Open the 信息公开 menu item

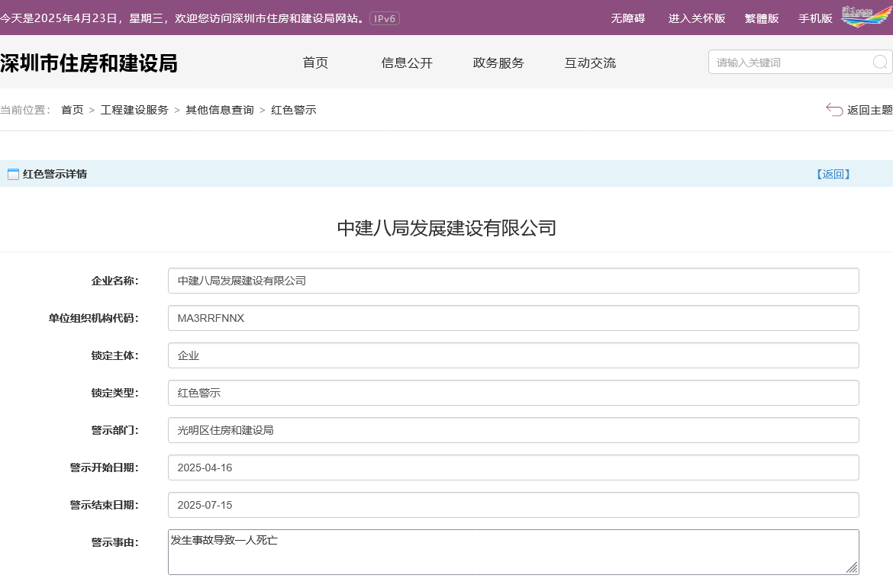407,63
